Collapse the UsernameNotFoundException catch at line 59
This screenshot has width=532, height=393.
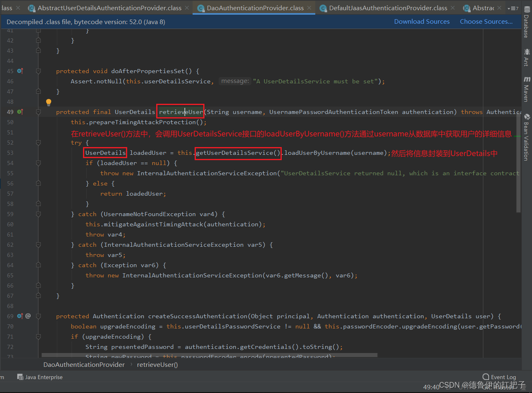tap(38, 214)
